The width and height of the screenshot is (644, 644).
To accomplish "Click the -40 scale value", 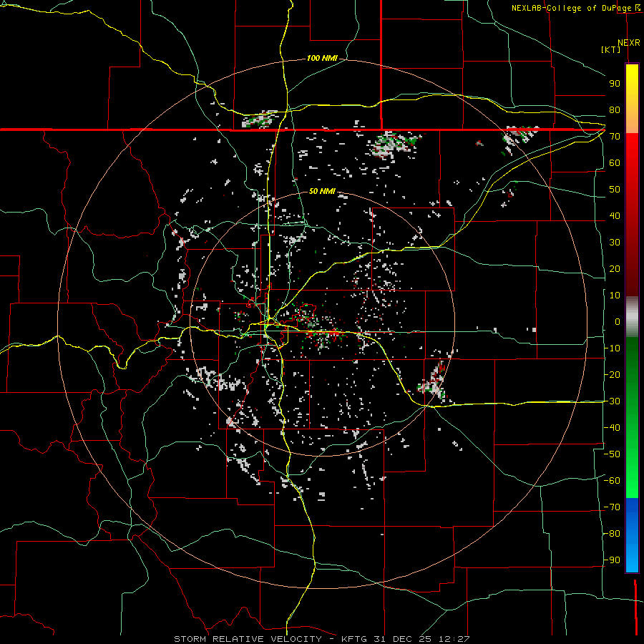I will coord(612,428).
